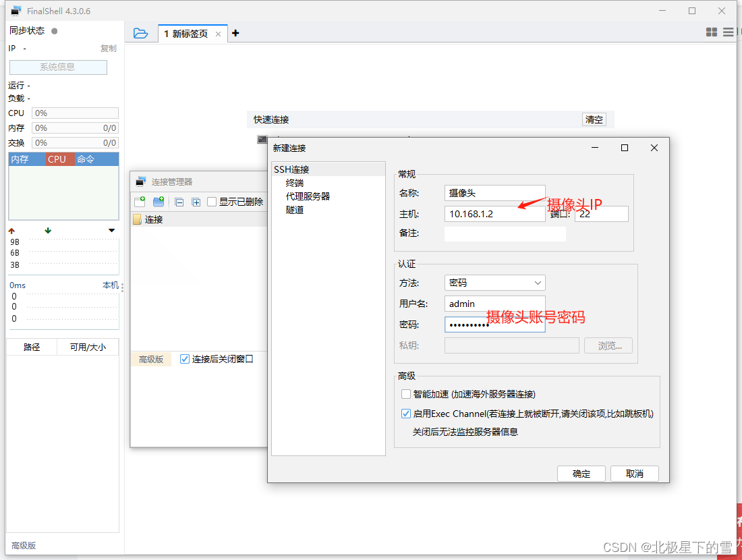The image size is (742, 560).
Task: Maximize the 新建连接 dialog
Action: pos(624,148)
